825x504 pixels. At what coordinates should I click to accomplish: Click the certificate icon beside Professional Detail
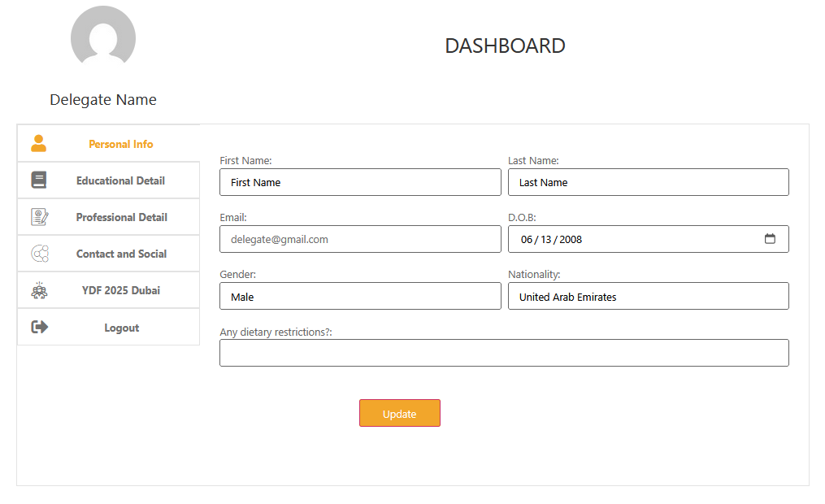click(40, 217)
